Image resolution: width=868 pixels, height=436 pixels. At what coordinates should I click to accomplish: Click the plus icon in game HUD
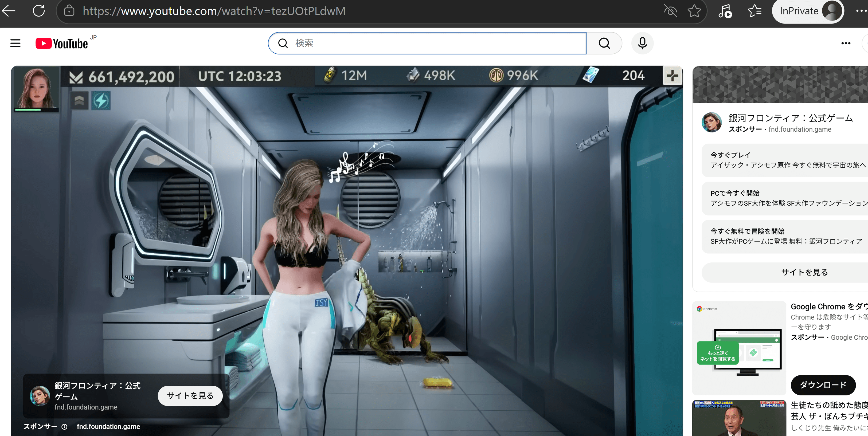click(x=672, y=76)
